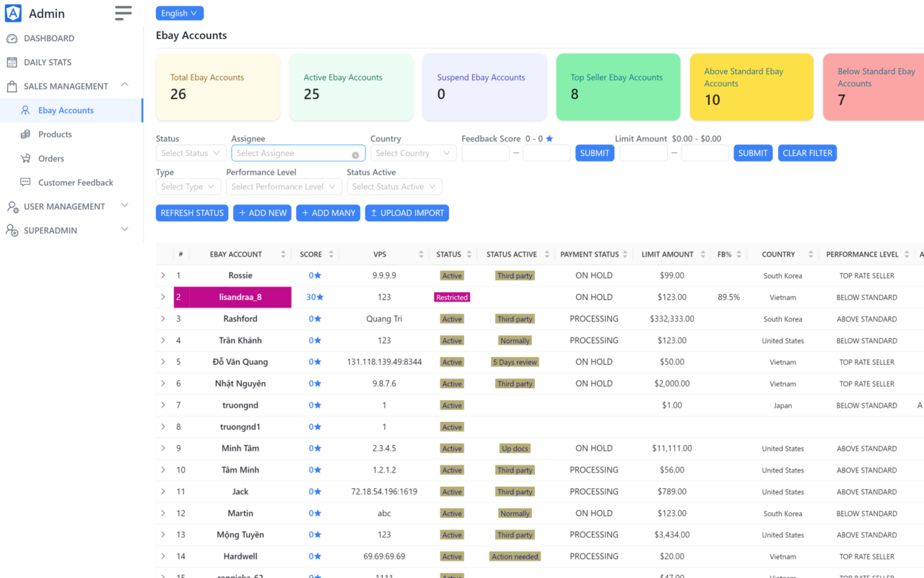Click the User Management people icon
Image resolution: width=924 pixels, height=578 pixels.
click(x=12, y=207)
